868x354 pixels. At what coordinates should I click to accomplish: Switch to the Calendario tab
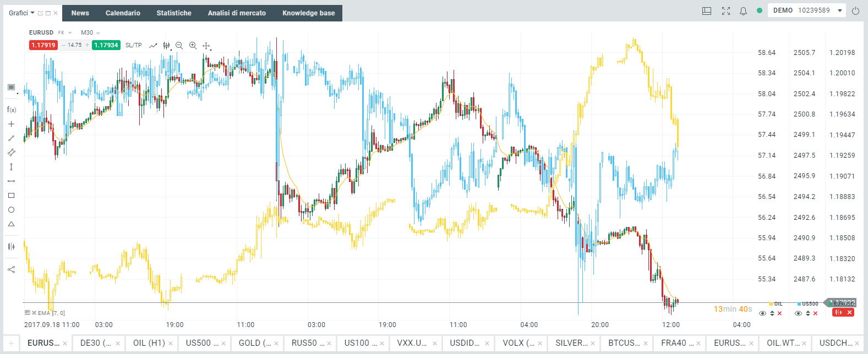123,13
